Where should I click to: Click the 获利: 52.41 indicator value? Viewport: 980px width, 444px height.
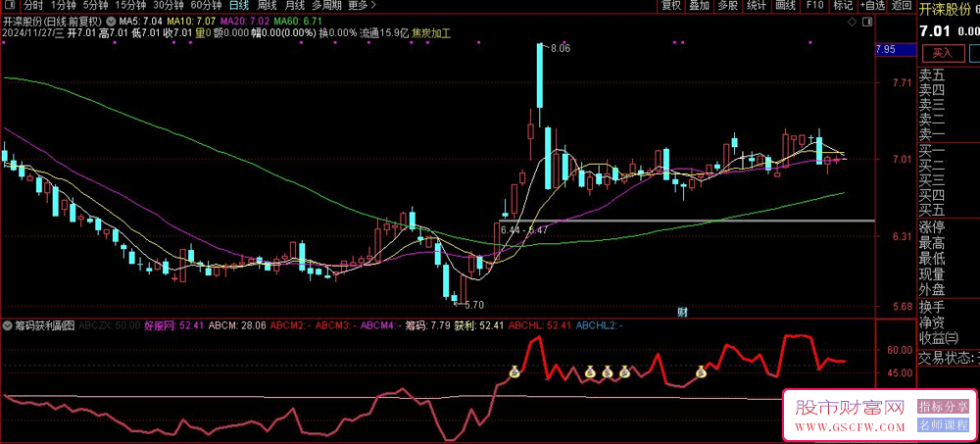pos(479,325)
